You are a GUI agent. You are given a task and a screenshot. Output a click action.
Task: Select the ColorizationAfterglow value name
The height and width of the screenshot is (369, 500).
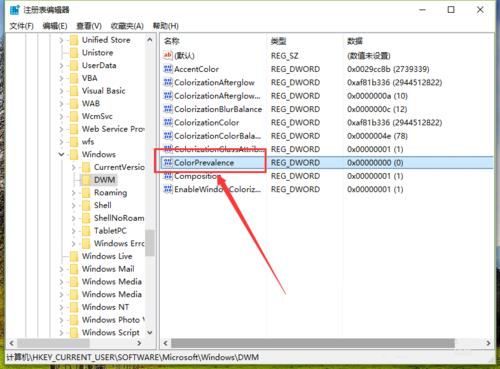pos(214,82)
